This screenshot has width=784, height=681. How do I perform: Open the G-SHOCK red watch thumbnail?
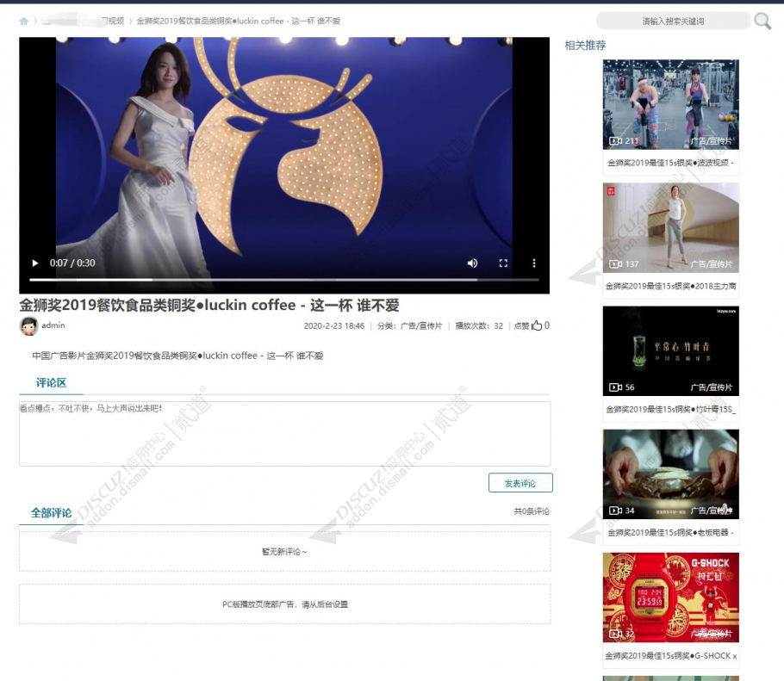click(x=670, y=597)
